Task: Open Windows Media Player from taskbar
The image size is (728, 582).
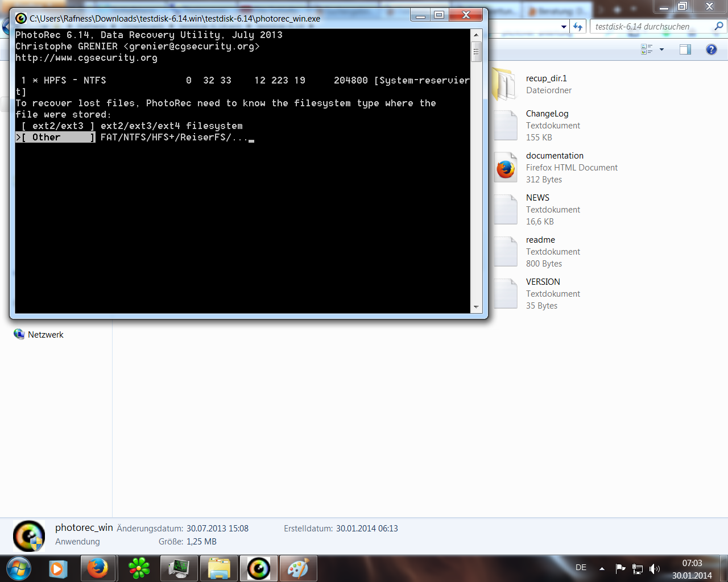Action: [x=57, y=568]
